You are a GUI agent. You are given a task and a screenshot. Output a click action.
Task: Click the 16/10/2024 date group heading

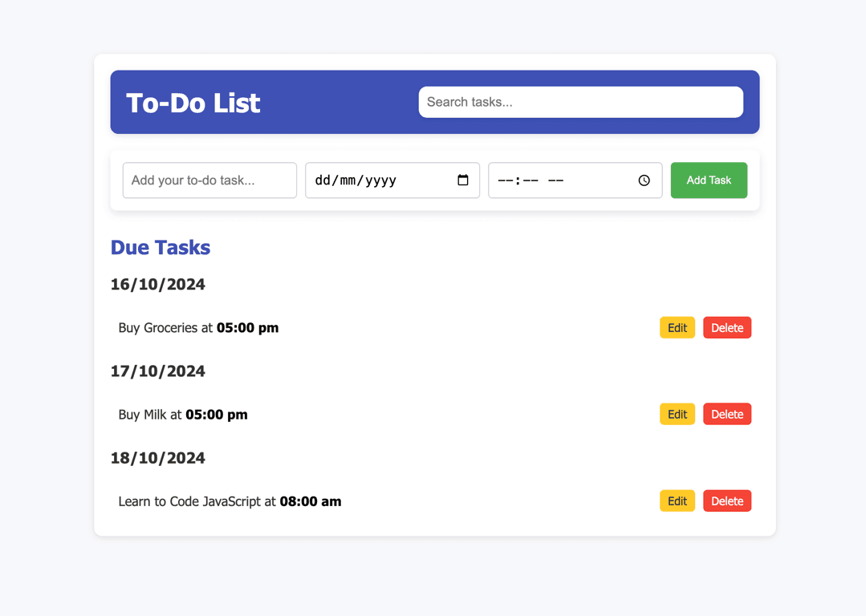tap(158, 284)
